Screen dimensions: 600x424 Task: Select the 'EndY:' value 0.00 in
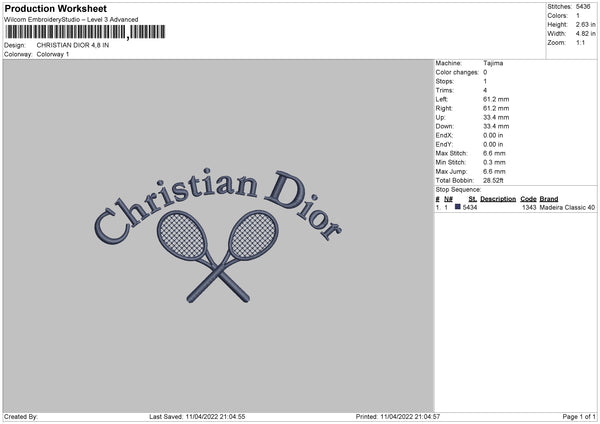click(493, 144)
